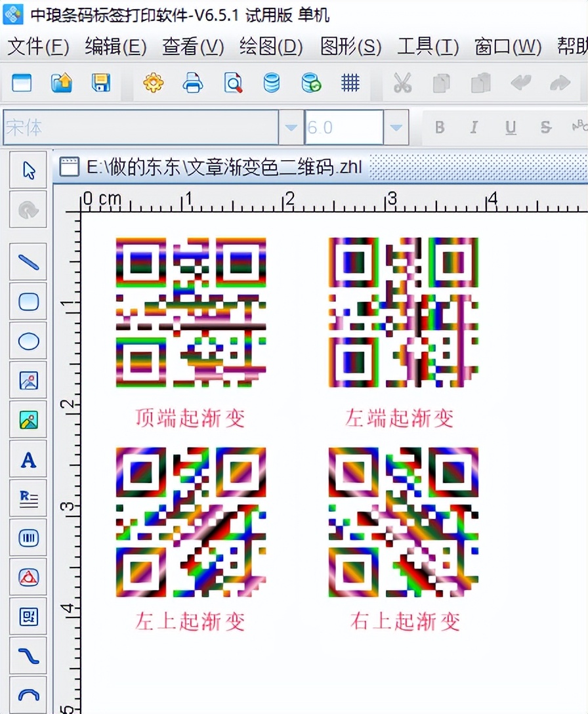Click inside the font size 6.0 field

click(344, 127)
